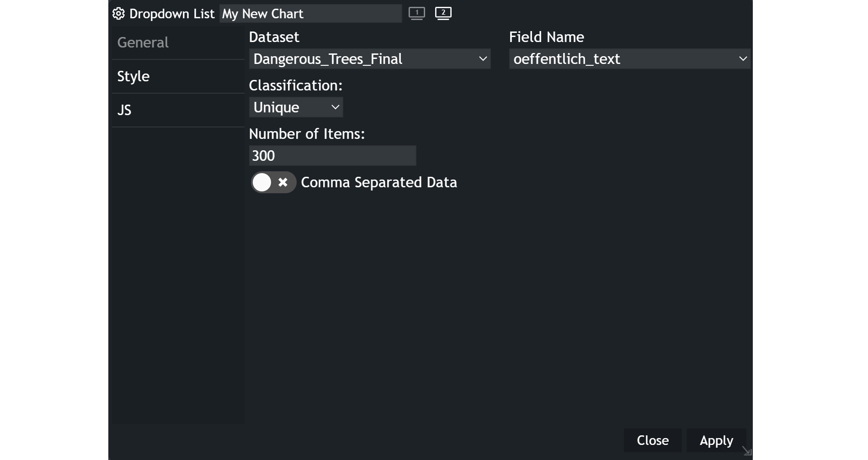Expand the Field Name dropdown showing oeffentlich_text
The width and height of the screenshot is (868, 460).
[x=629, y=59]
